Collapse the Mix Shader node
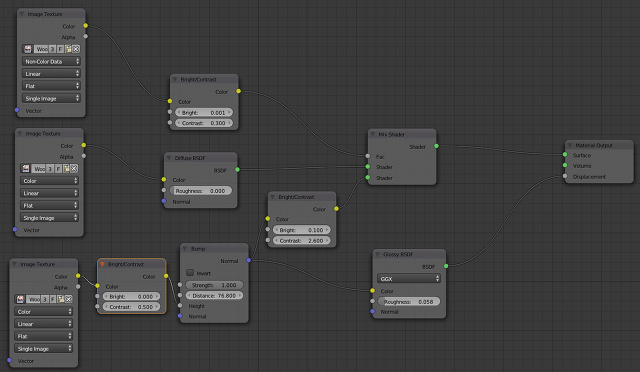640x372 pixels. pos(372,134)
